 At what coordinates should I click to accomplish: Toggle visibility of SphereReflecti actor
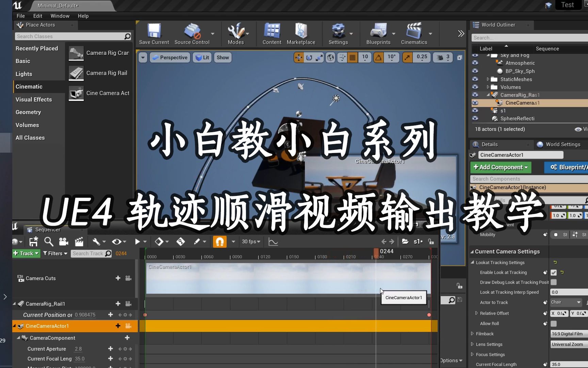coord(475,118)
